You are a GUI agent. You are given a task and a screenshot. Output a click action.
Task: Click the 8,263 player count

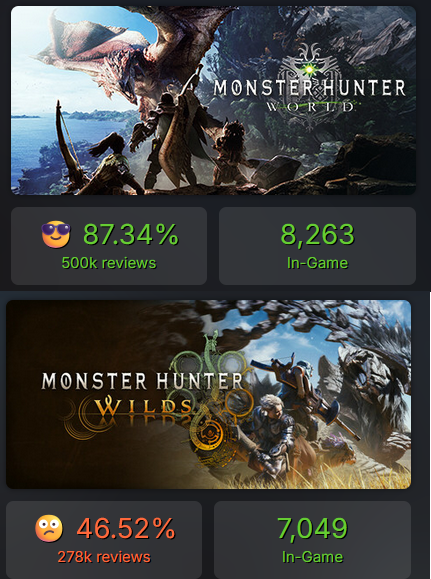tap(318, 234)
